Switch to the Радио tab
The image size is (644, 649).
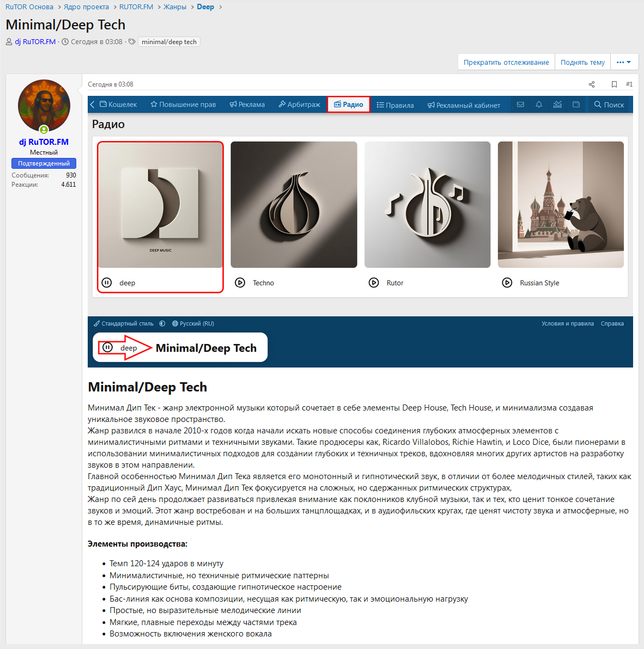(x=349, y=105)
